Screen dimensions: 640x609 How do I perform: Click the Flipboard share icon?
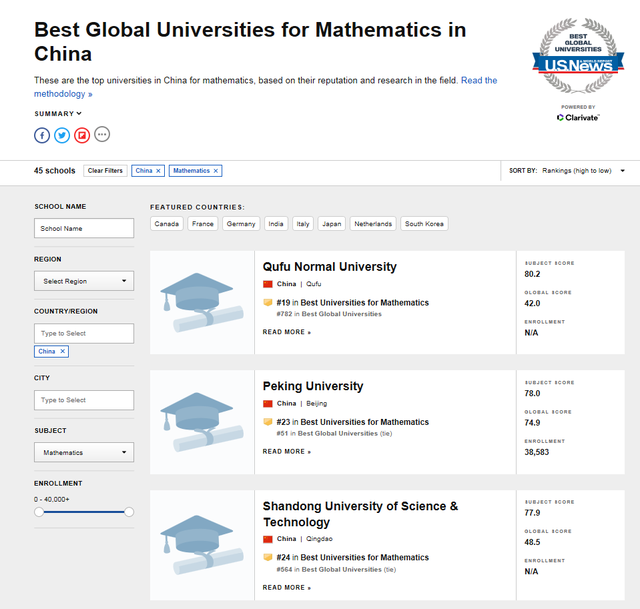pyautogui.click(x=82, y=134)
